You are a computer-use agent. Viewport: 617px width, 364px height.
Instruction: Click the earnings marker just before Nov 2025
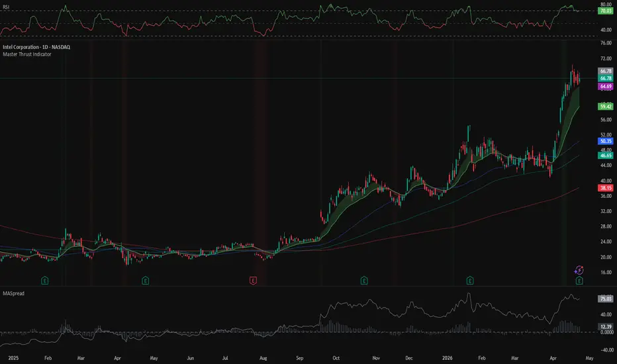[x=364, y=281]
